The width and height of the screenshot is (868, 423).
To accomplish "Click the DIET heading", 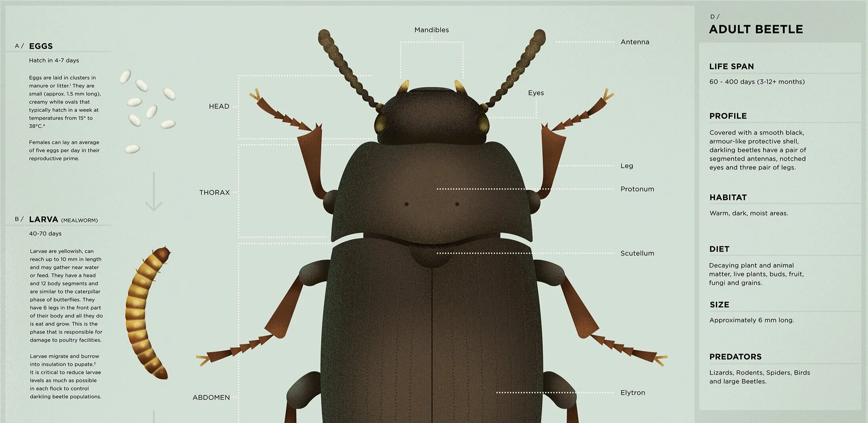I will [719, 249].
